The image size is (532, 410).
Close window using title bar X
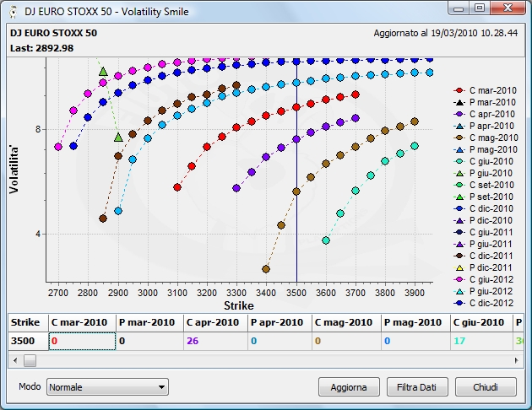(508, 8)
